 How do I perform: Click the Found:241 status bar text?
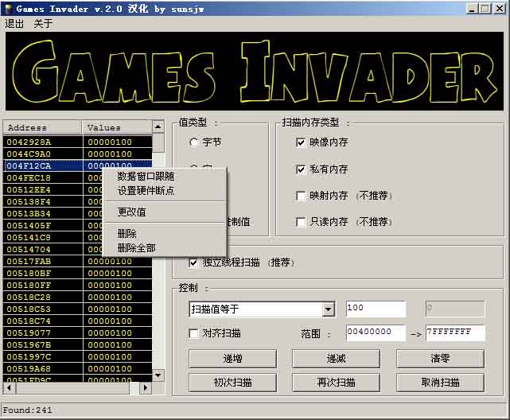click(x=27, y=410)
